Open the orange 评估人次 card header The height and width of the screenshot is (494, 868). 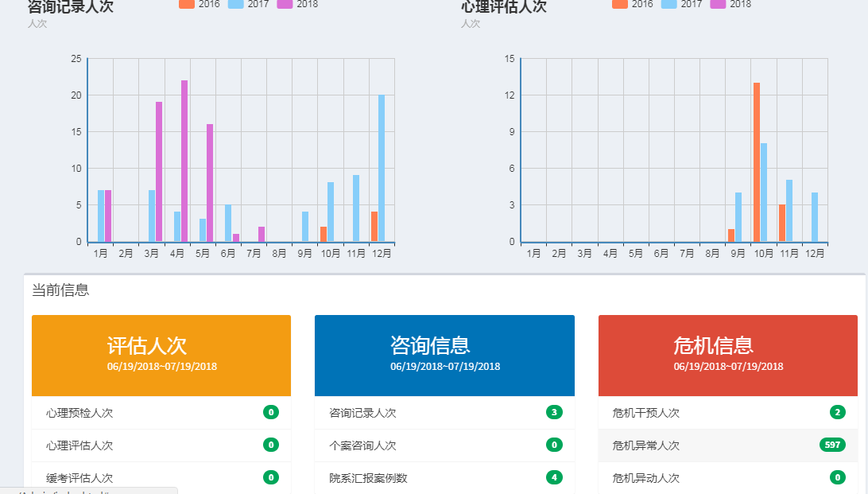[161, 355]
